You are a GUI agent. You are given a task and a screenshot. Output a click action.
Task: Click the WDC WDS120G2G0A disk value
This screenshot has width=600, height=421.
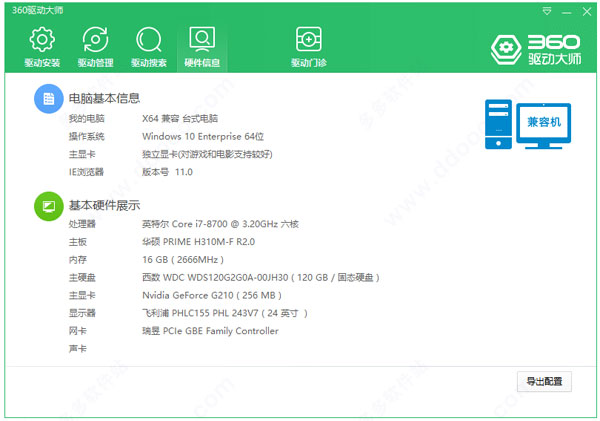(x=261, y=277)
